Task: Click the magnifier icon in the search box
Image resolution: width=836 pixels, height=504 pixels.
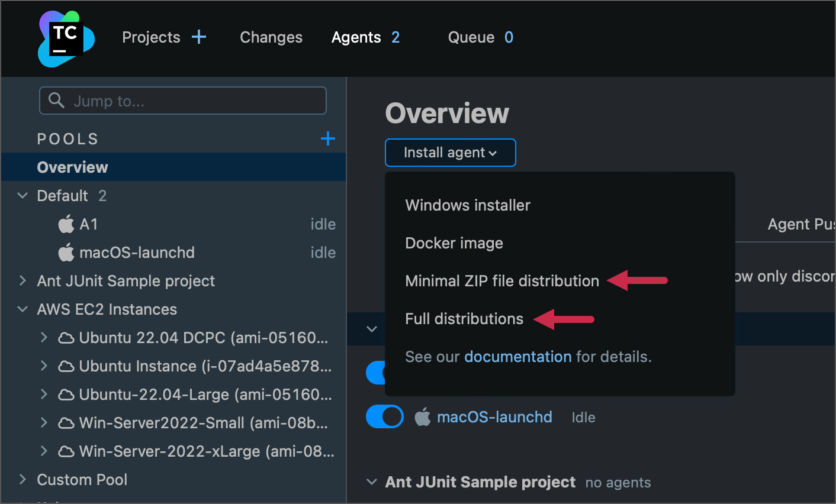Action: coord(56,101)
